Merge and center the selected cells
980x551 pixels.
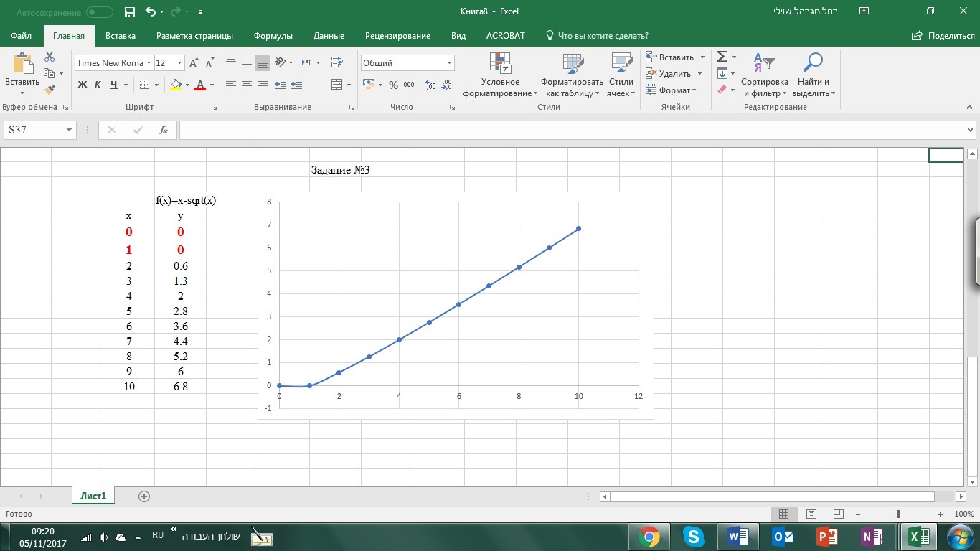337,85
